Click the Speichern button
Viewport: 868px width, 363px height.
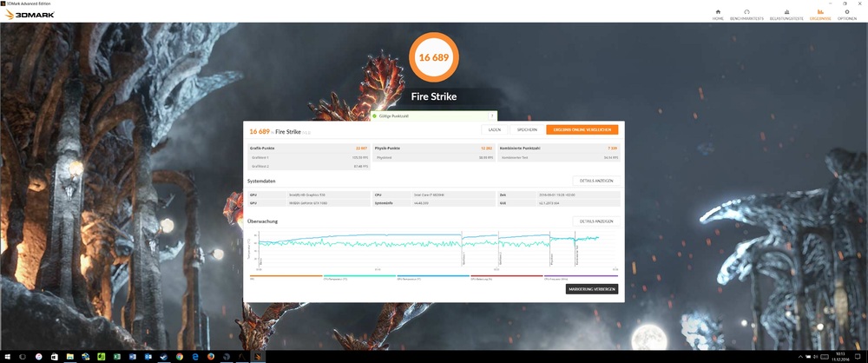click(x=527, y=129)
